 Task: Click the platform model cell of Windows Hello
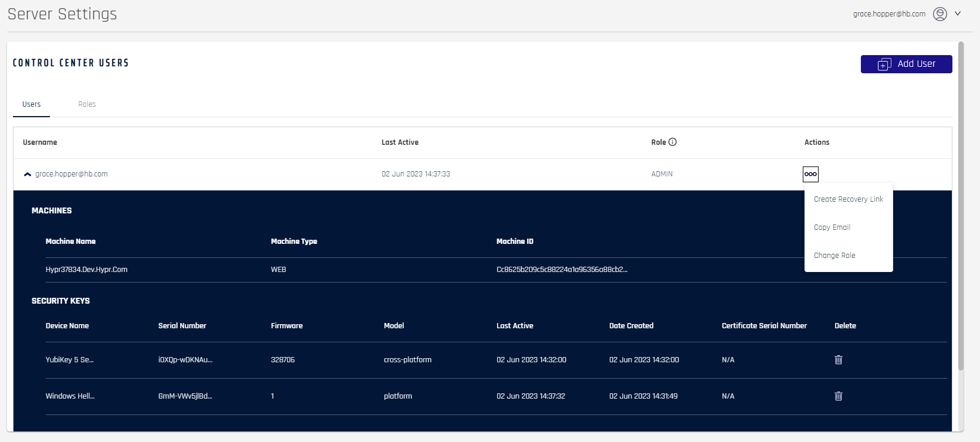[398, 396]
